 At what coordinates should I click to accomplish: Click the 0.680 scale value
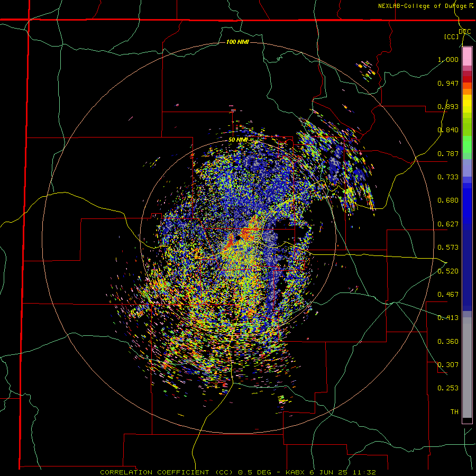click(x=448, y=200)
